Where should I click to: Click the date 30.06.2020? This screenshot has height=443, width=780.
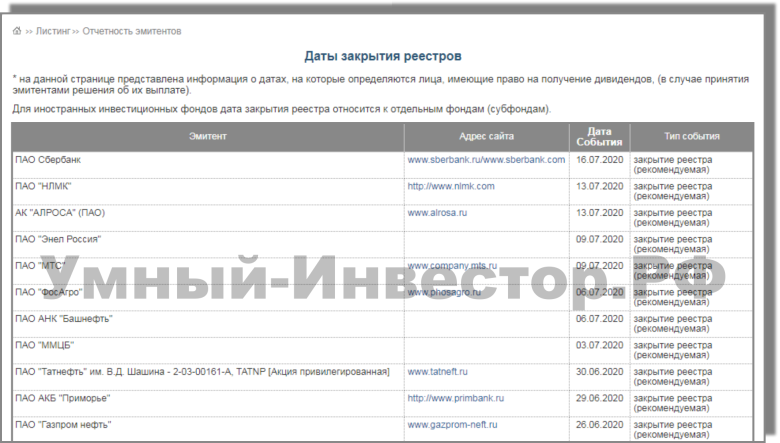(x=599, y=372)
